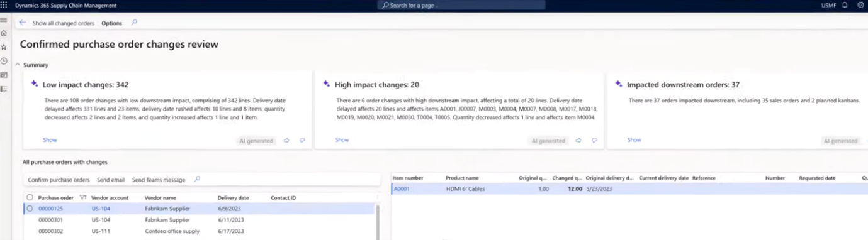868x240 pixels.
Task: Click Confirm purchase orders button
Action: tap(59, 180)
